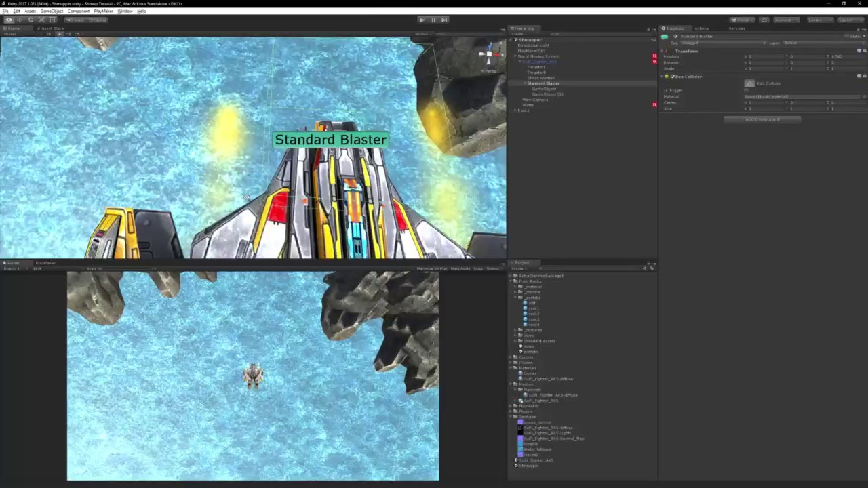Select the Move tool in toolbar
The image size is (868, 488).
[x=20, y=20]
